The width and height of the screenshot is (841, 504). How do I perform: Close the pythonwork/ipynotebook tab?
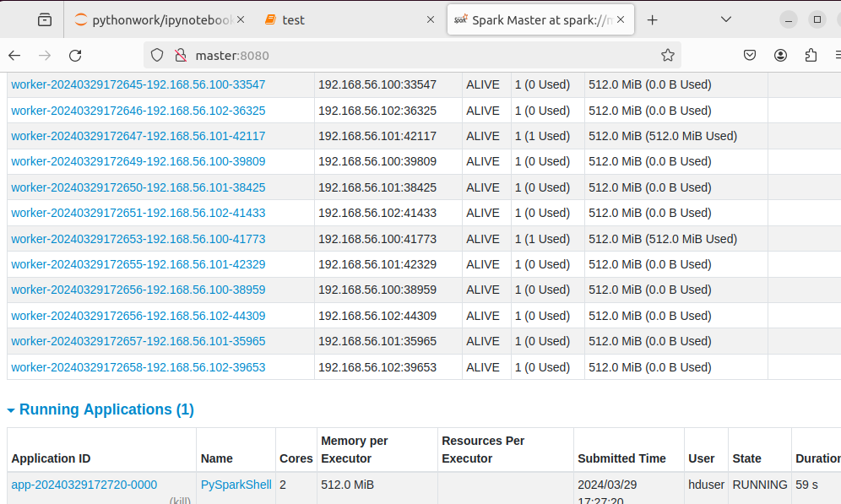pos(241,19)
